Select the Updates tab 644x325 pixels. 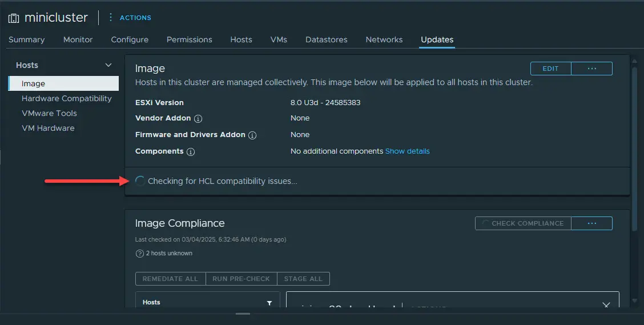(437, 39)
